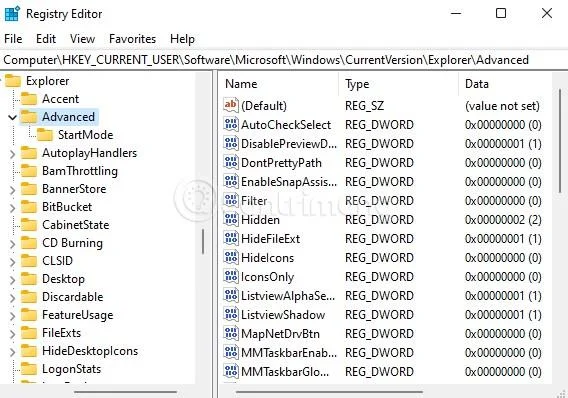Viewport: 568px width, 398px height.
Task: Maximize the Registry Editor window
Action: (x=501, y=13)
